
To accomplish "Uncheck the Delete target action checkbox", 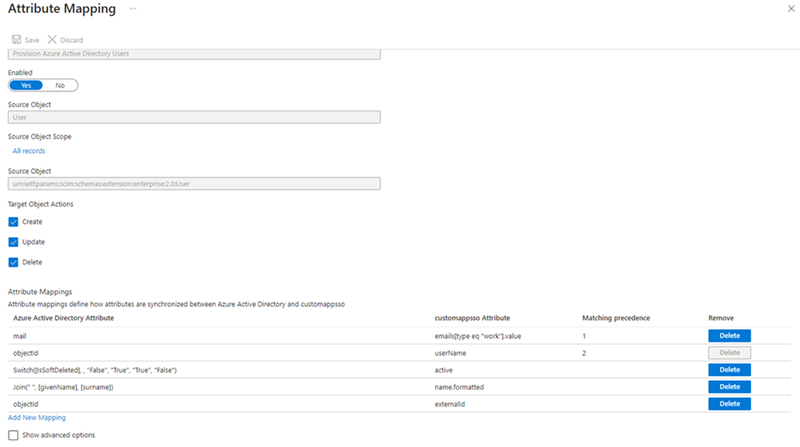I will [x=14, y=262].
